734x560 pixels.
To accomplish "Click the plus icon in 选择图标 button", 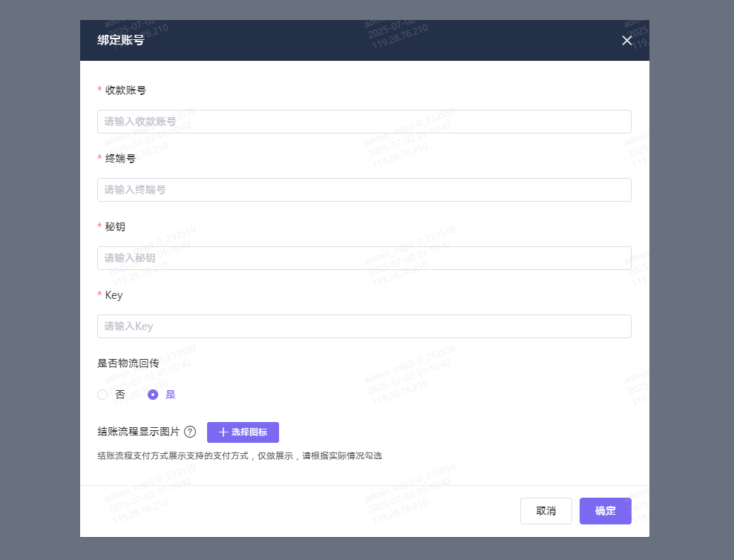I will (x=223, y=432).
